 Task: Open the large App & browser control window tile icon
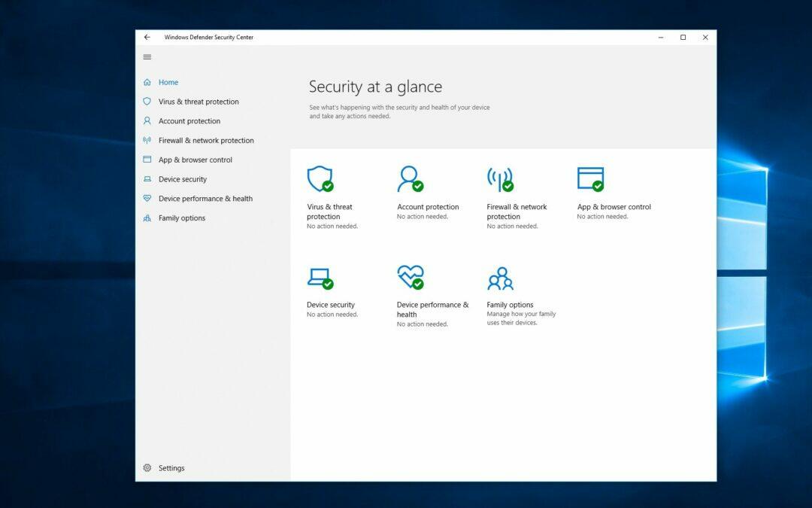pyautogui.click(x=590, y=179)
